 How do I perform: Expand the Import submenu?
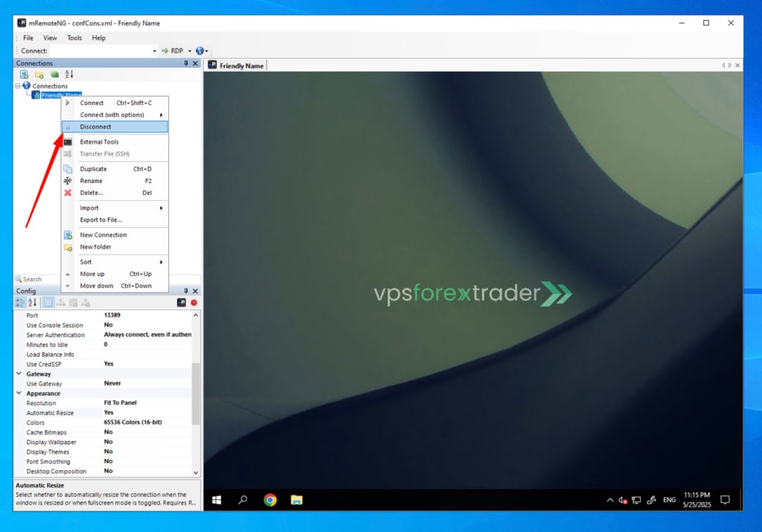pyautogui.click(x=115, y=208)
